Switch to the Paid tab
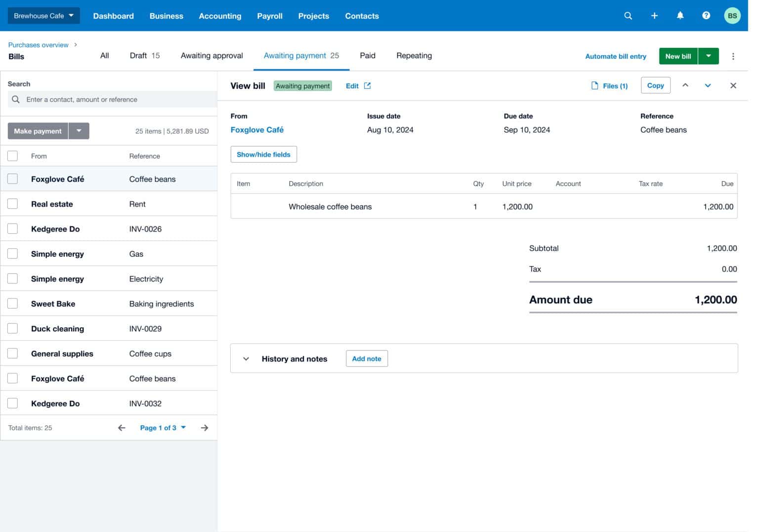759x532 pixels. (367, 55)
